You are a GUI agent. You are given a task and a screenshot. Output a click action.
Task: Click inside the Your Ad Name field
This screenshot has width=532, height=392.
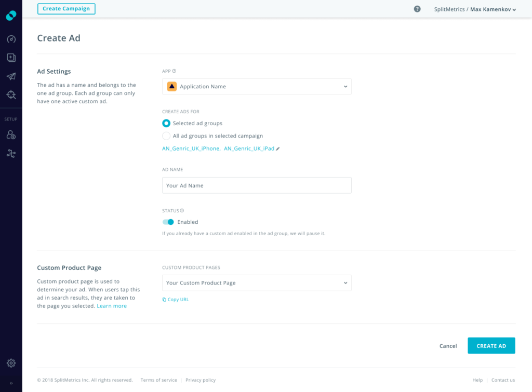pyautogui.click(x=257, y=185)
